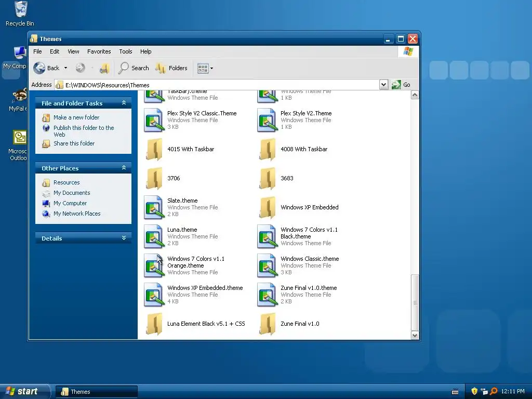Screen dimensions: 532x399
Task: Collapse the File and Folder Tasks panel
Action: (x=124, y=103)
